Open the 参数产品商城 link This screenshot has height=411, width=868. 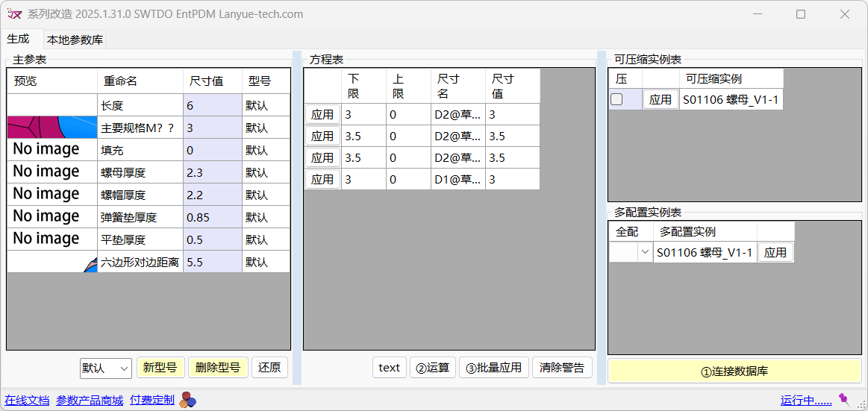[x=90, y=401]
